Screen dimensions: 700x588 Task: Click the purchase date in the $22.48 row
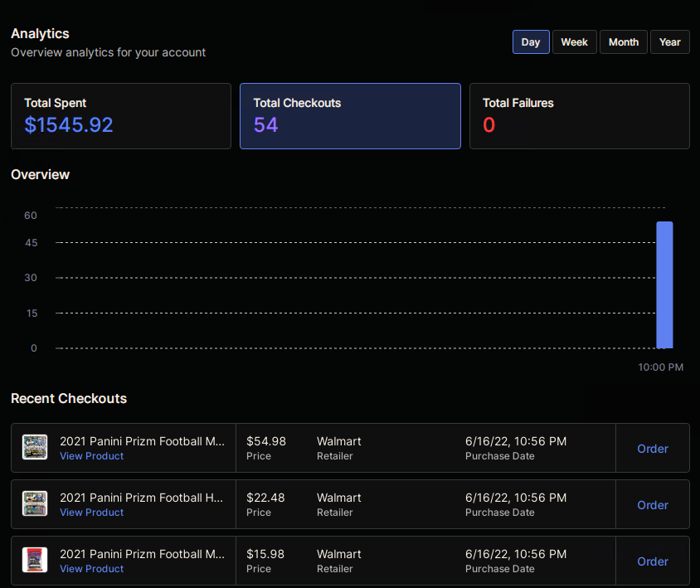[516, 498]
